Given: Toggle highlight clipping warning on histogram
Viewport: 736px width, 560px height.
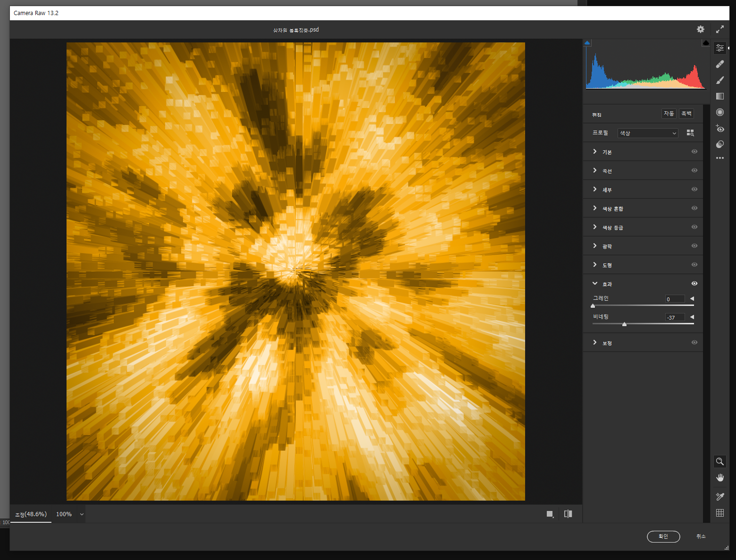Looking at the screenshot, I should [706, 43].
